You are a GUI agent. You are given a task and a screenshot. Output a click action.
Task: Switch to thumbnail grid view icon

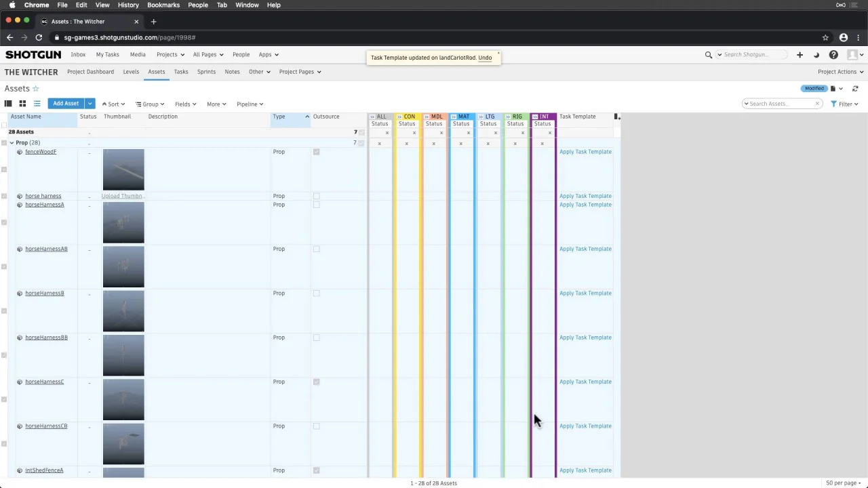22,104
